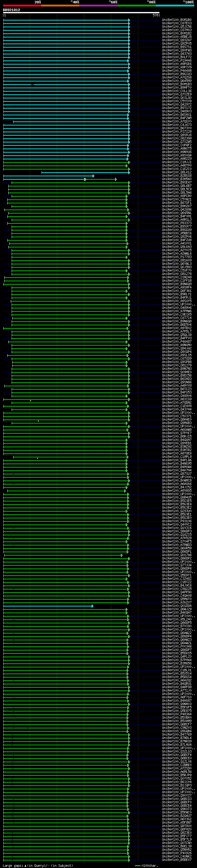The width and height of the screenshot is (197, 868).
Task: Open hit UniRef100_P46488
Action: click(x=177, y=71)
